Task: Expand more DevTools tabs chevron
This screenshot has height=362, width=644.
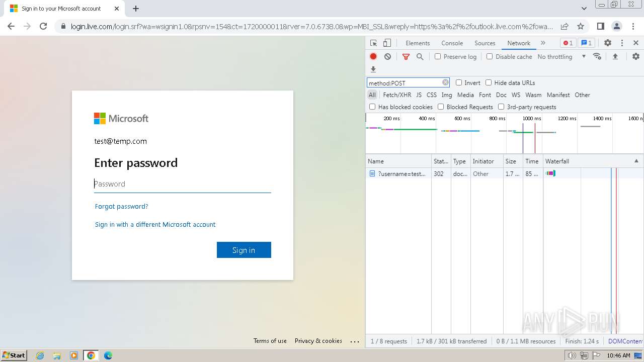Action: click(x=543, y=43)
